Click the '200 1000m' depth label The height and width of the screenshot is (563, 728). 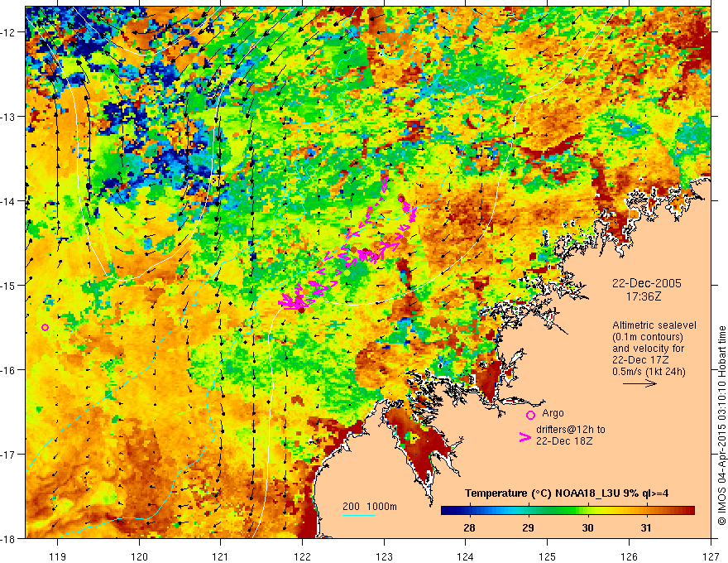pyautogui.click(x=370, y=507)
